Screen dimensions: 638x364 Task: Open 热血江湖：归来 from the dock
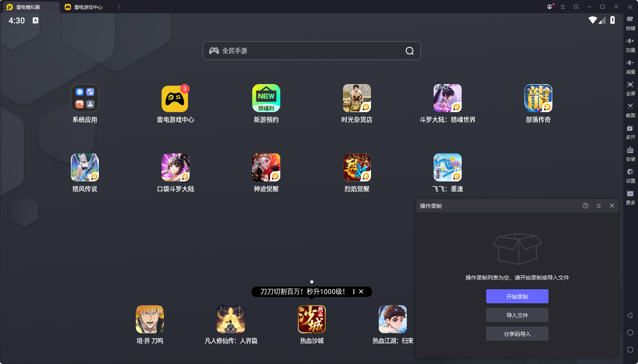[x=393, y=319]
